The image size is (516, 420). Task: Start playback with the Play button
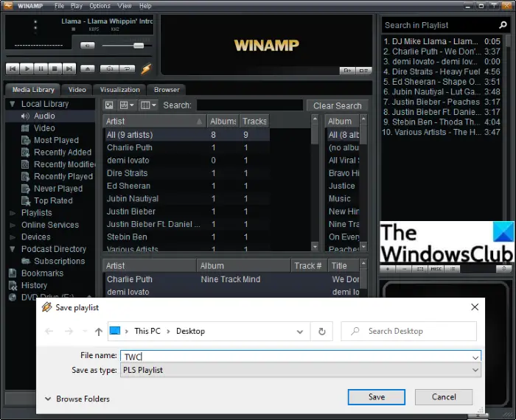click(x=27, y=69)
